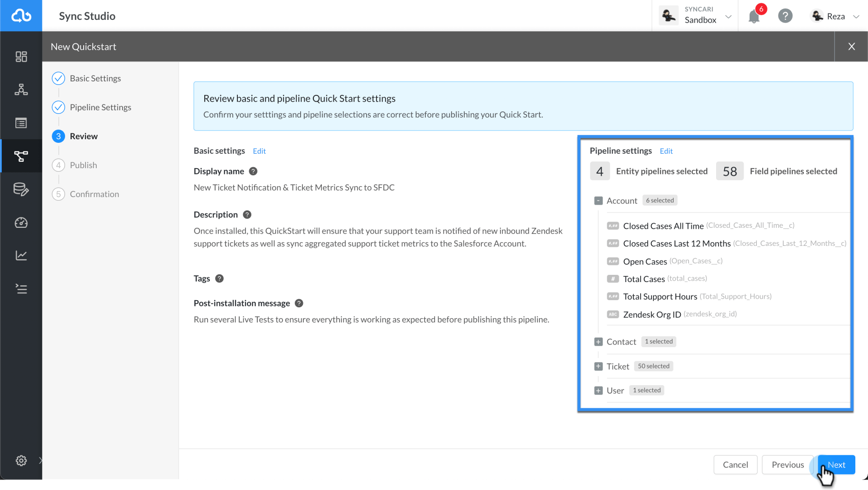Click the Syncari Sandbox avatar image
868x490 pixels.
(669, 16)
